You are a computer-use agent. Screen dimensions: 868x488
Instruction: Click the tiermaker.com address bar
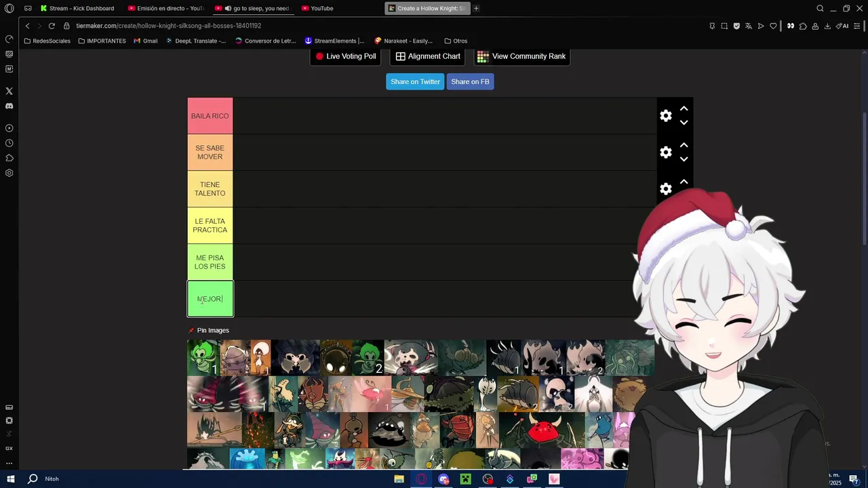click(168, 26)
